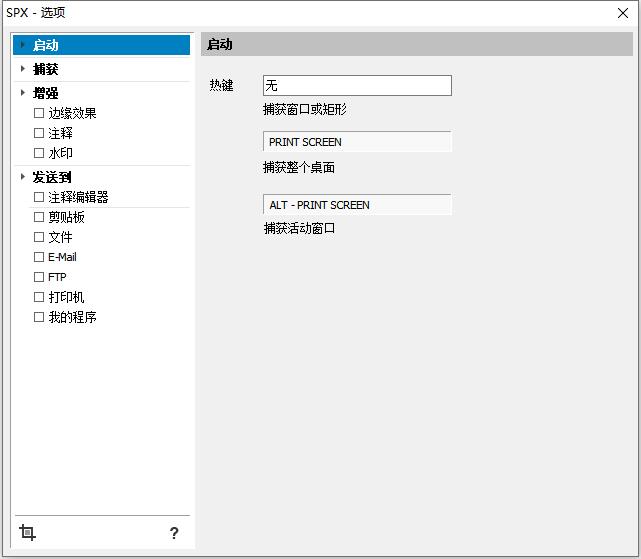Click the crop capture icon at bottom left

[x=27, y=533]
